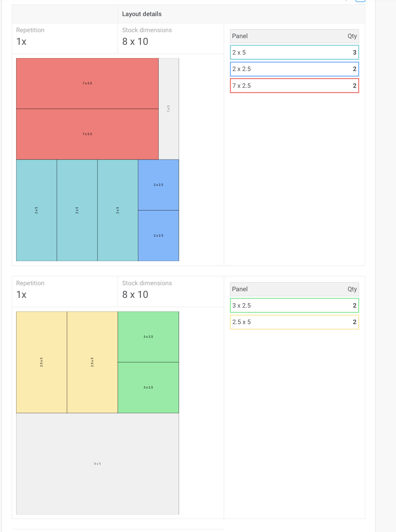Screen dimensions: 396x532
Task: Select the upper 3 x 2.5 green panel
Action: [148, 337]
